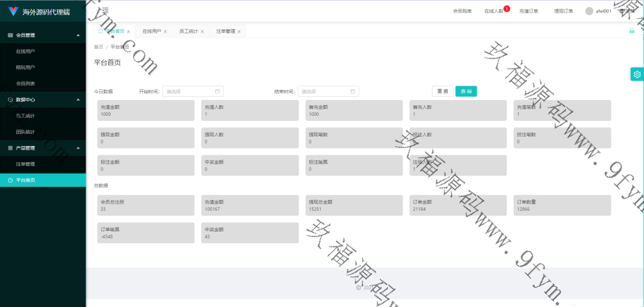Switch to the 员工统计 tab
This screenshot has width=644, height=307.
pos(188,31)
